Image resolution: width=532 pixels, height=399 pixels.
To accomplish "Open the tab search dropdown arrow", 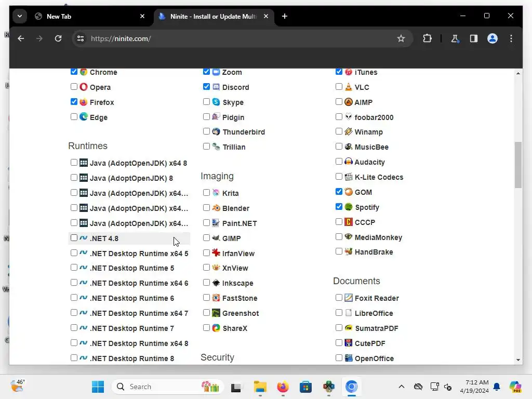I will 20,16.
